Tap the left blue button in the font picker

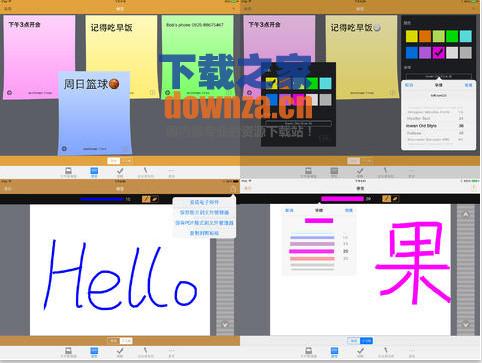point(409,85)
